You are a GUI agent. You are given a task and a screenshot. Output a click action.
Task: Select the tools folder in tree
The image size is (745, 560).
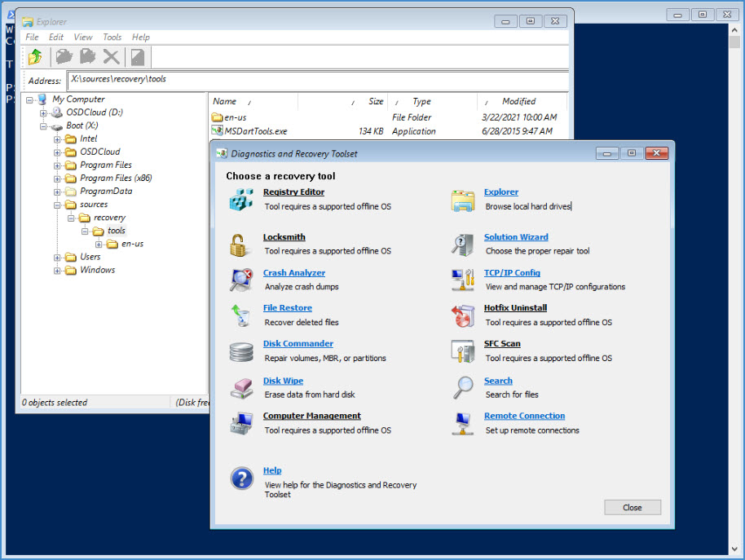(x=116, y=231)
